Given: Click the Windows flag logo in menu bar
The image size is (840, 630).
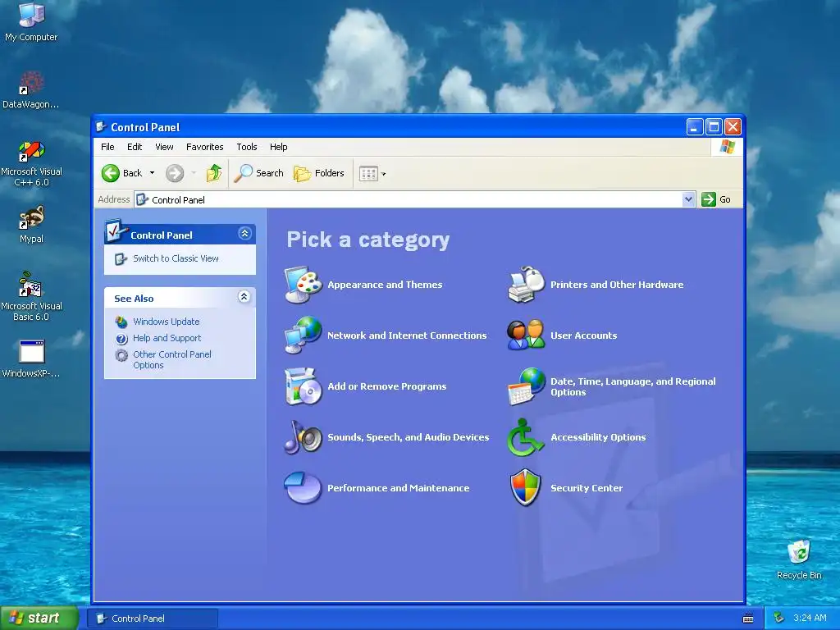Looking at the screenshot, I should pyautogui.click(x=727, y=147).
